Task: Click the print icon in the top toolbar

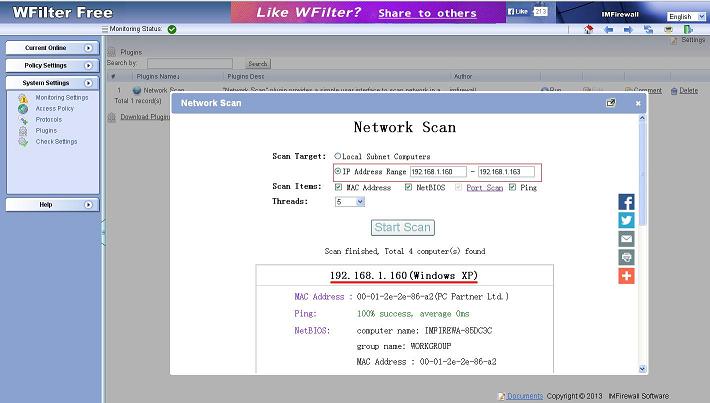Action: click(668, 29)
